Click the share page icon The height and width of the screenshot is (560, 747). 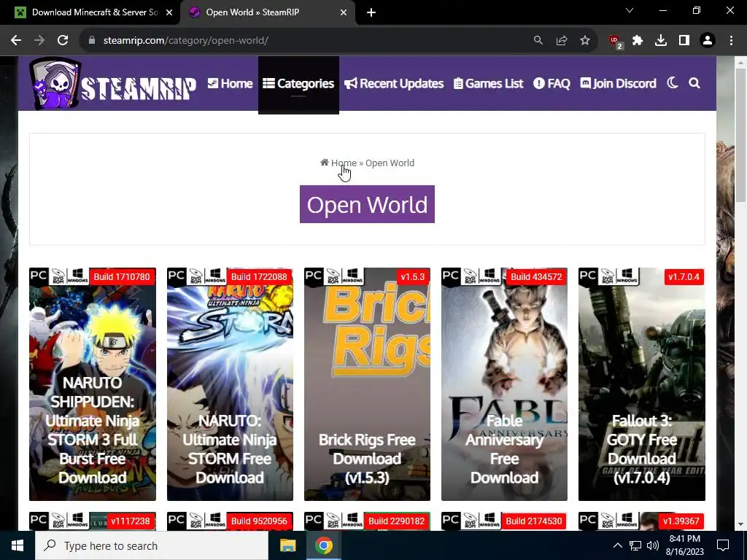562,41
